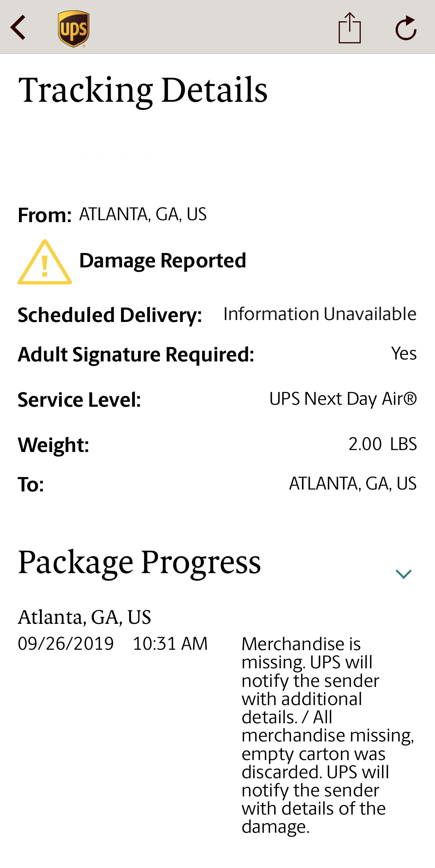Tap the 09/26/2019 progress date
The height and width of the screenshot is (868, 435).
point(66,644)
